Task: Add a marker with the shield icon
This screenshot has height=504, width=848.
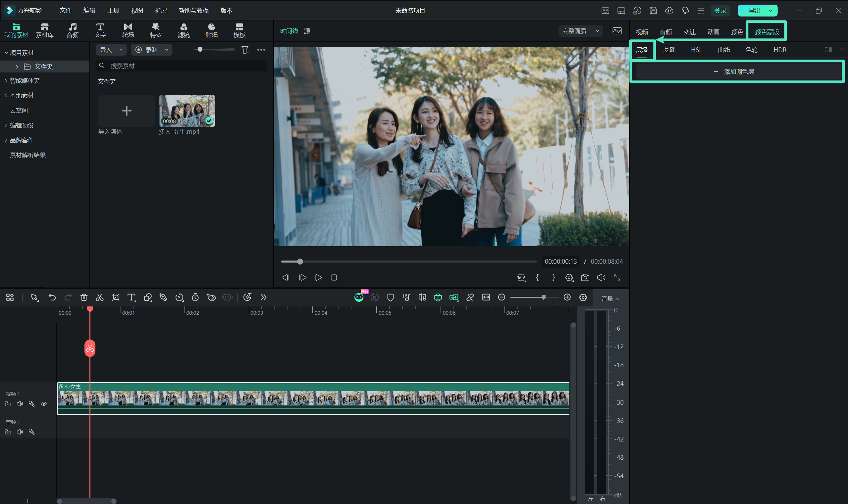Action: 390,298
